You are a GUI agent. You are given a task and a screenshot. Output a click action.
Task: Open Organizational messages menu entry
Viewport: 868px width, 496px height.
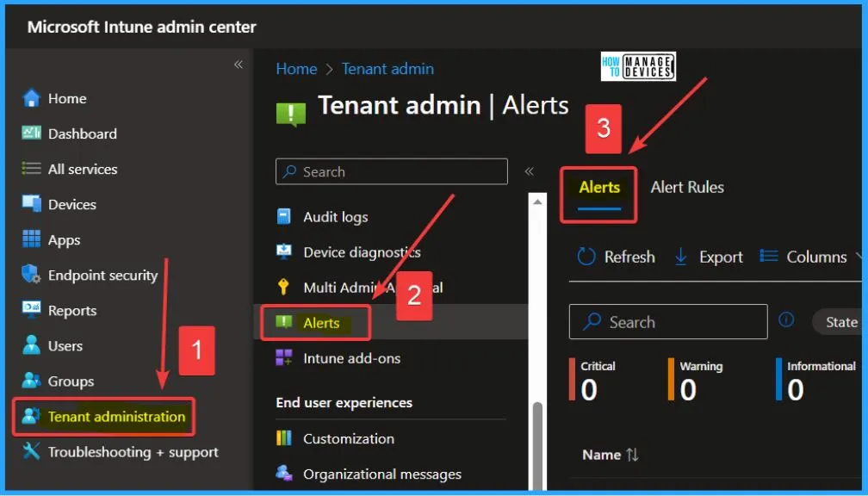382,474
